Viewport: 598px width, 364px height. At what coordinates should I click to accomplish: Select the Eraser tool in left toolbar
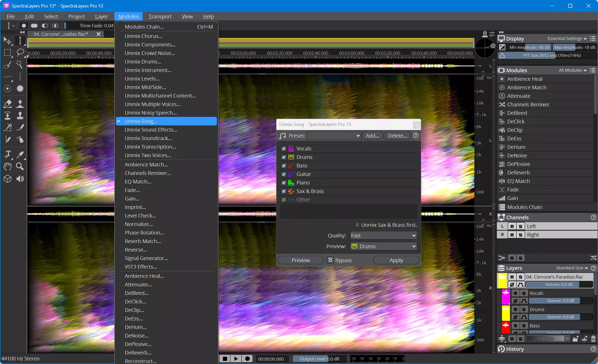[x=7, y=103]
